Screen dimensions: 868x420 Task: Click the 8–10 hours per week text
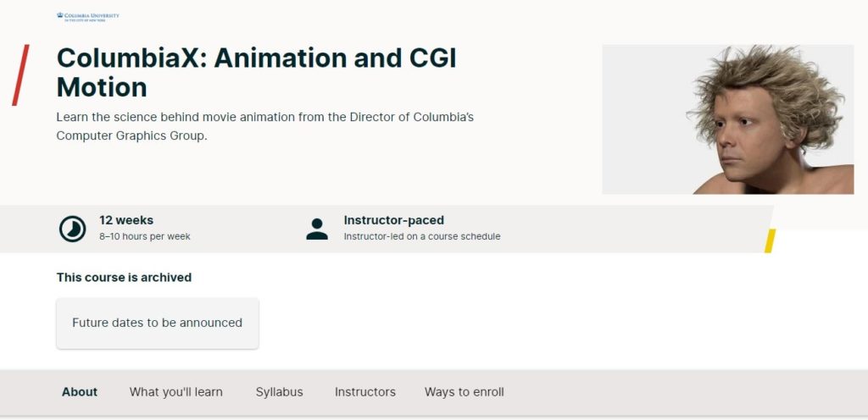(144, 237)
